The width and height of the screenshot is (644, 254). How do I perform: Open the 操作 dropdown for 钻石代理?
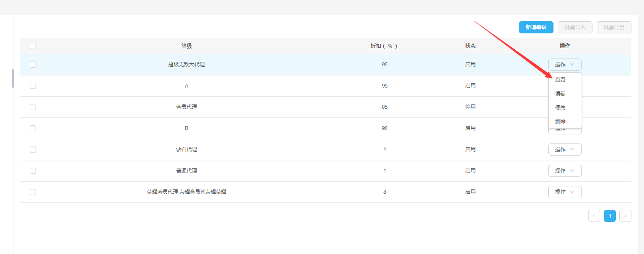tap(564, 150)
